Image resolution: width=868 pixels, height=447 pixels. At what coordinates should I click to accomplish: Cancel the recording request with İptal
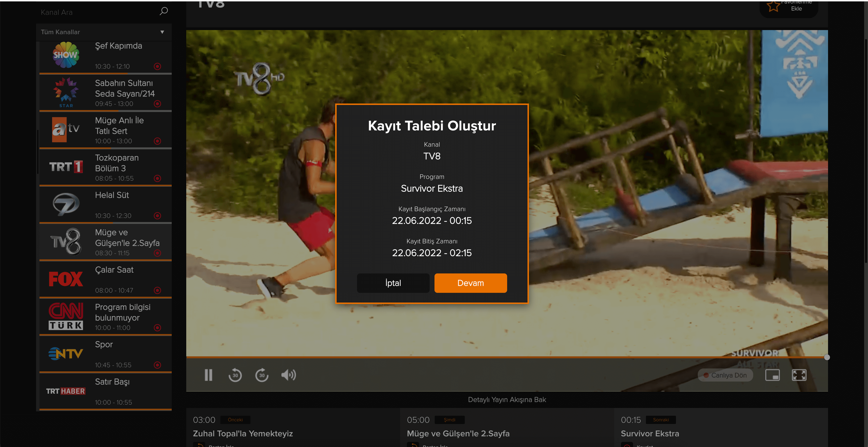393,283
